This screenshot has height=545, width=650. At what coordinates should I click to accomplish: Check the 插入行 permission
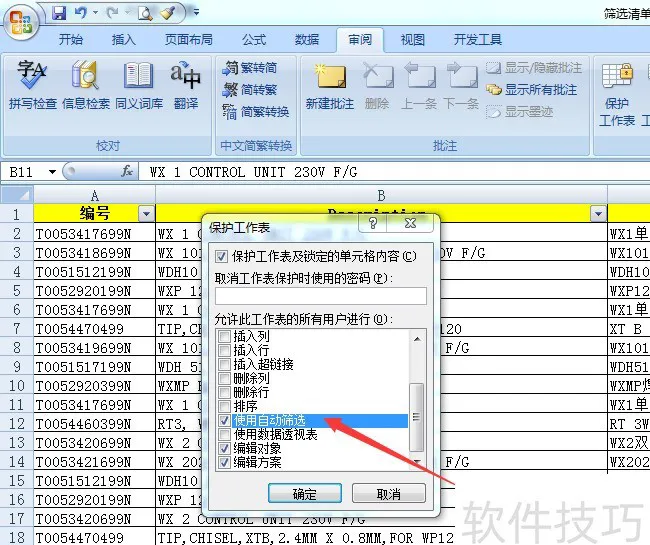point(224,350)
